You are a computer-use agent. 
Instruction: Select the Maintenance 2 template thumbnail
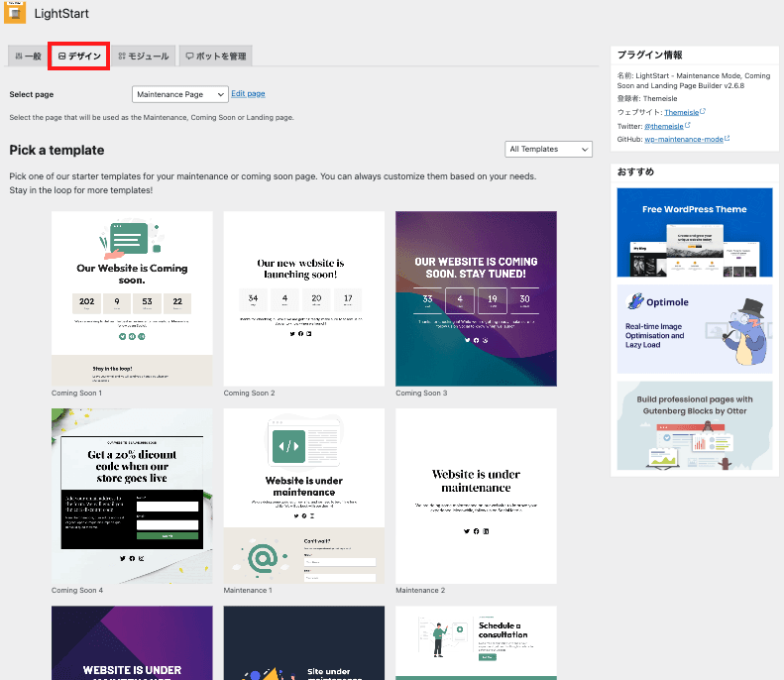(476, 496)
